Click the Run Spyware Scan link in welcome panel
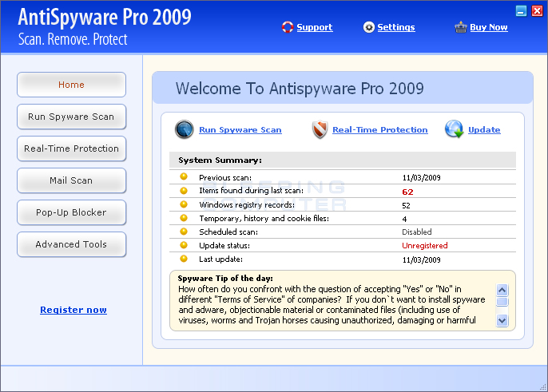Viewport: 548px width, 392px height. pos(240,129)
